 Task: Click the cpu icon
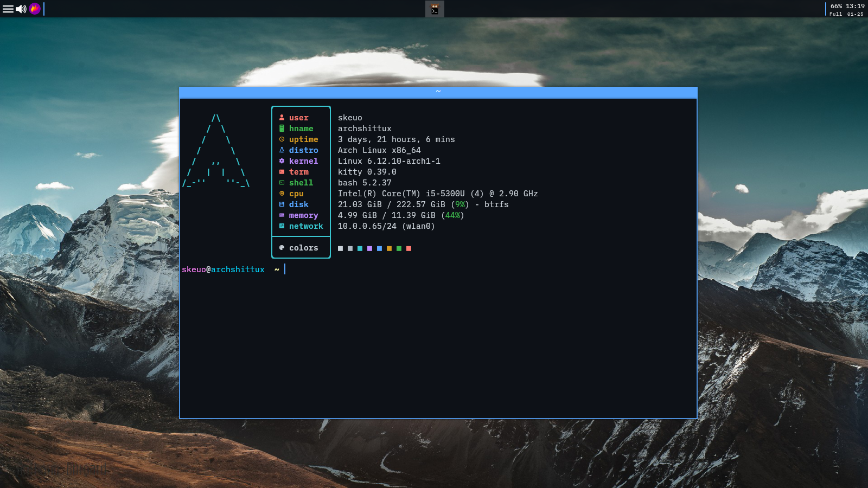282,194
